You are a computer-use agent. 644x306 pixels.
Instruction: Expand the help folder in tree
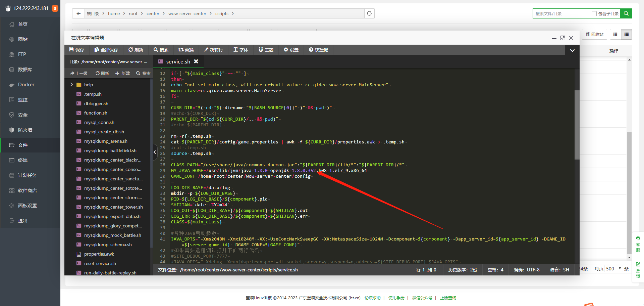(71, 85)
